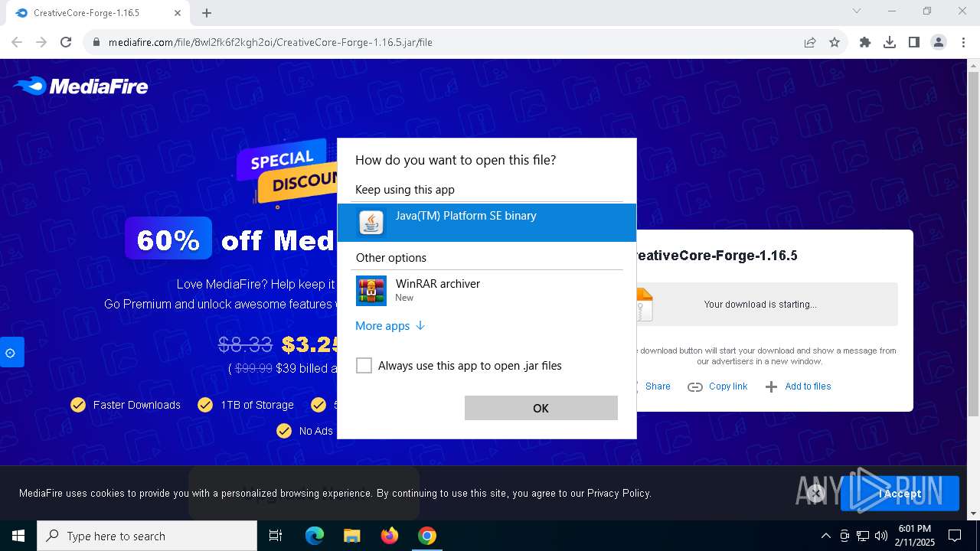This screenshot has width=980, height=551.
Task: Open network status in tray
Action: (863, 536)
